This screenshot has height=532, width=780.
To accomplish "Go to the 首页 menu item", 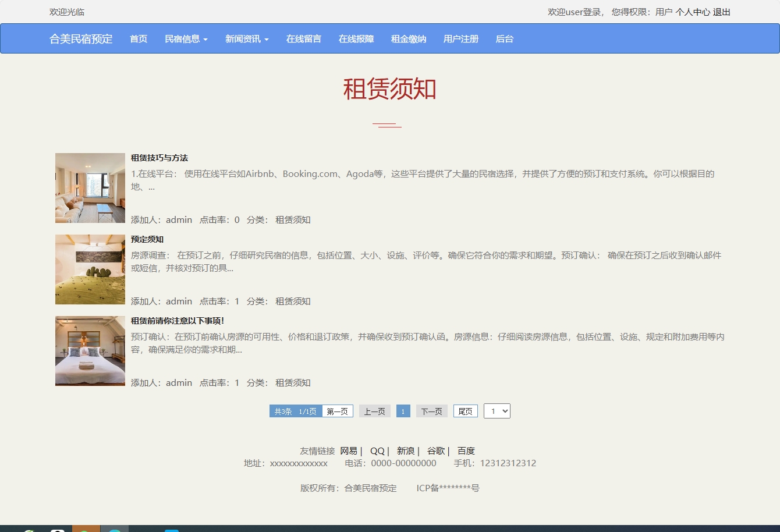I will 138,38.
